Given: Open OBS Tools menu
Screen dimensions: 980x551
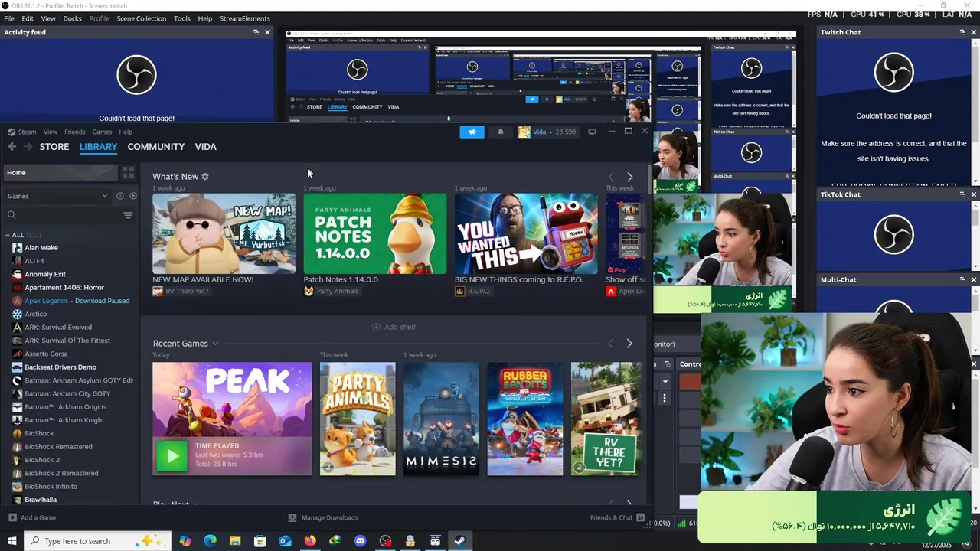Looking at the screenshot, I should pos(182,18).
